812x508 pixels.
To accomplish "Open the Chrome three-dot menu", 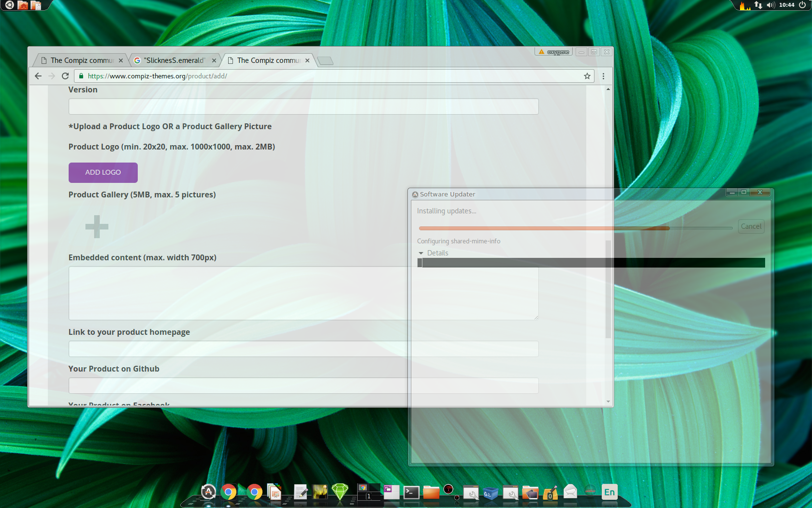I will click(603, 76).
